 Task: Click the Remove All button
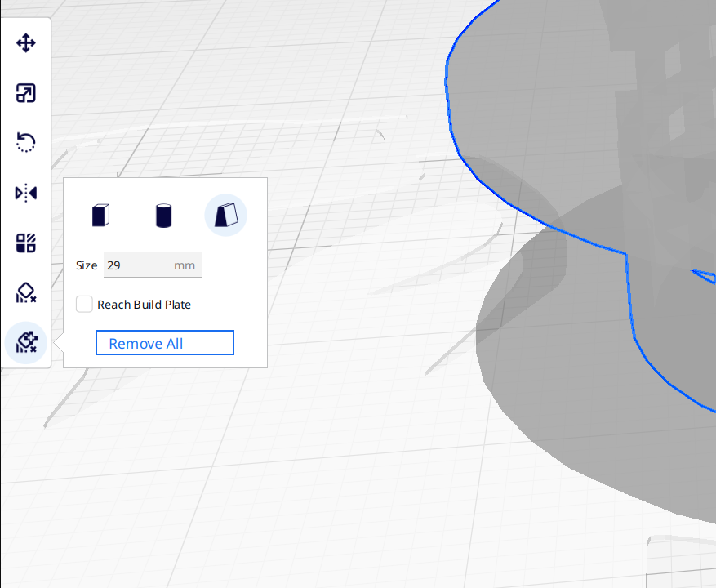(165, 343)
